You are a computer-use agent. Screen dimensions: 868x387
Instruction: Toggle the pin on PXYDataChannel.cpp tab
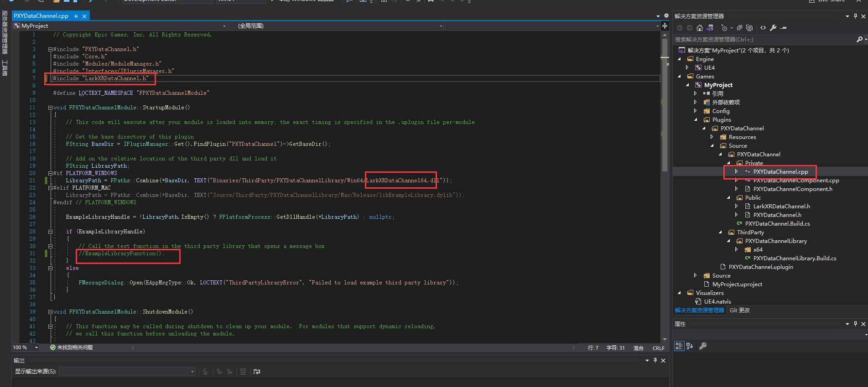pyautogui.click(x=76, y=16)
